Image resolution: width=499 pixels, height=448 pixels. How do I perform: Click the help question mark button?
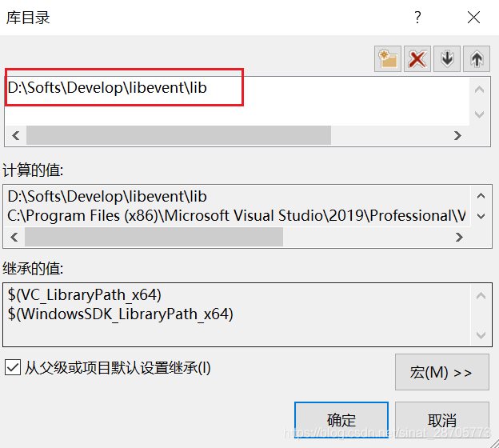418,17
